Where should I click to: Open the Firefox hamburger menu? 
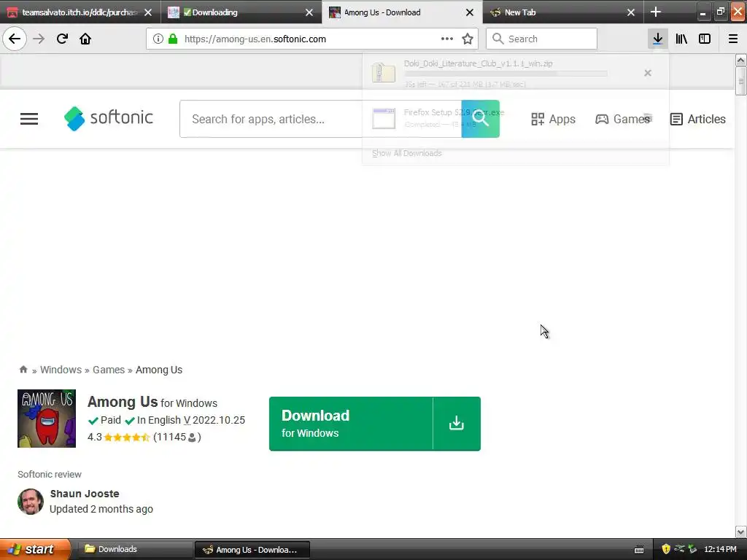(733, 39)
